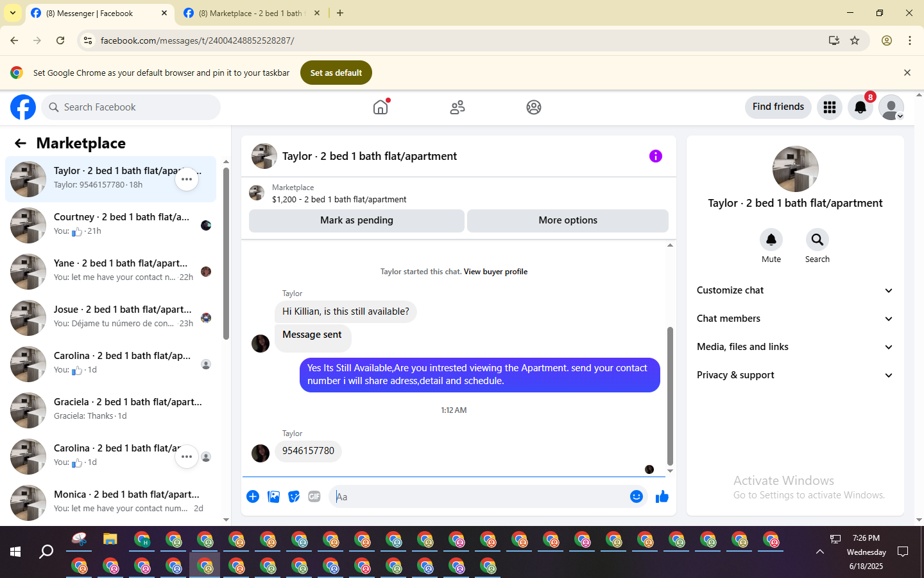Open the Groups icon in the top navigation
Screen dimensions: 924x578
[x=534, y=107]
